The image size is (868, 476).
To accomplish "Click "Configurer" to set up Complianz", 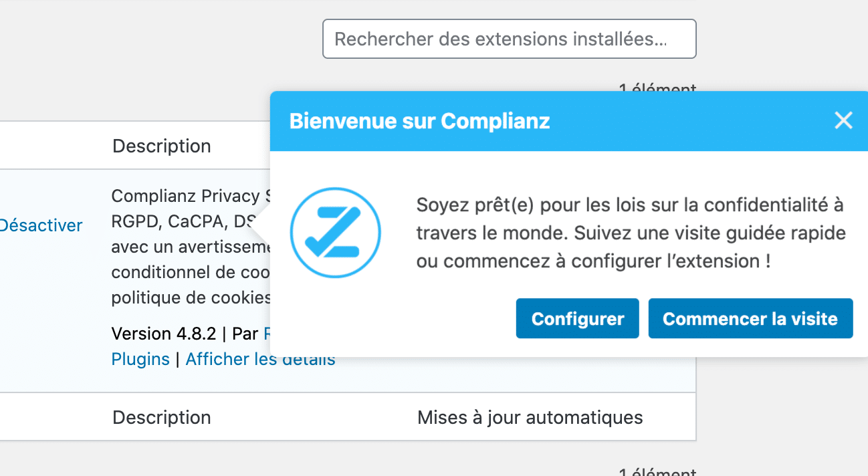I will click(576, 318).
